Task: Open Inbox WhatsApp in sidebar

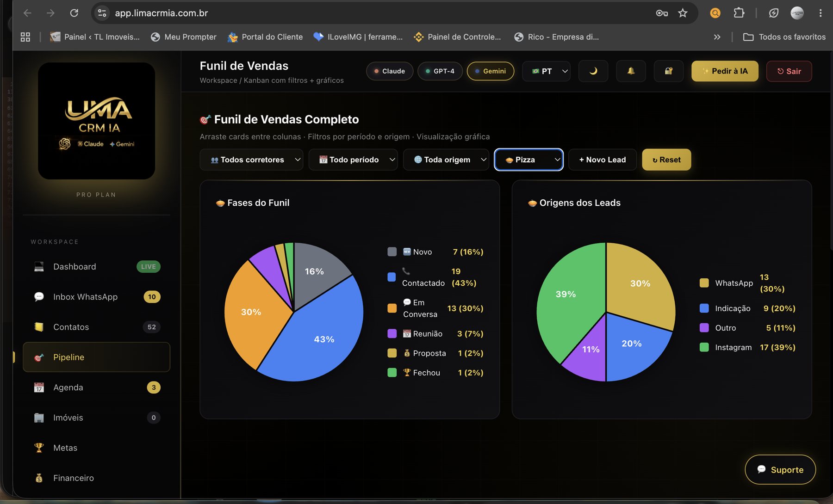Action: [x=96, y=297]
